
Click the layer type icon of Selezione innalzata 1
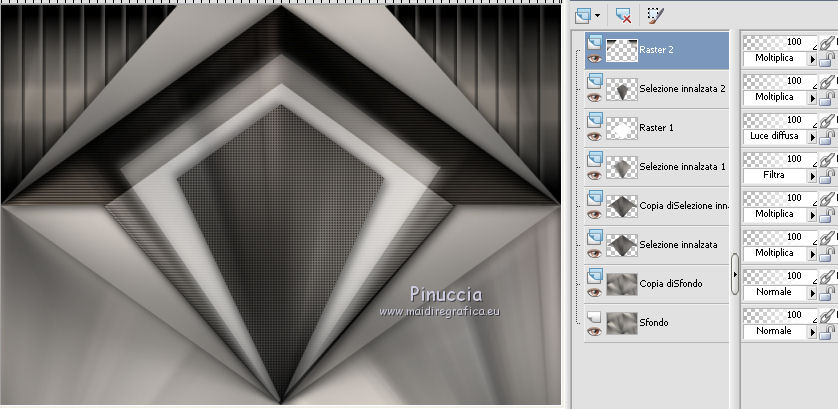point(595,159)
